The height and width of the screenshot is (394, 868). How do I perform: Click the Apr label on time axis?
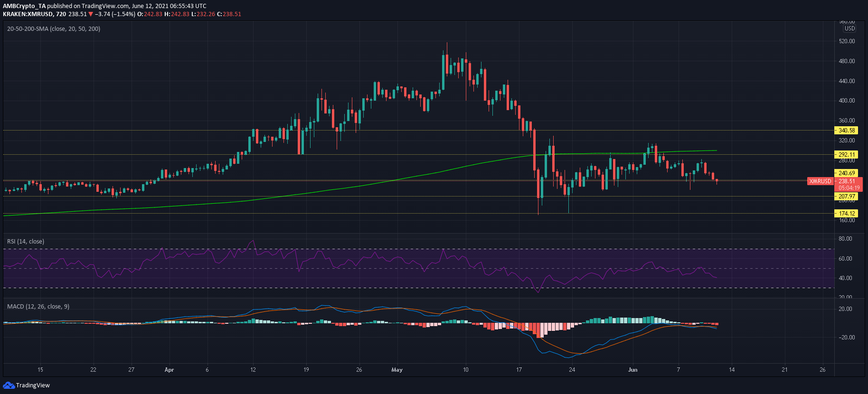pyautogui.click(x=169, y=370)
